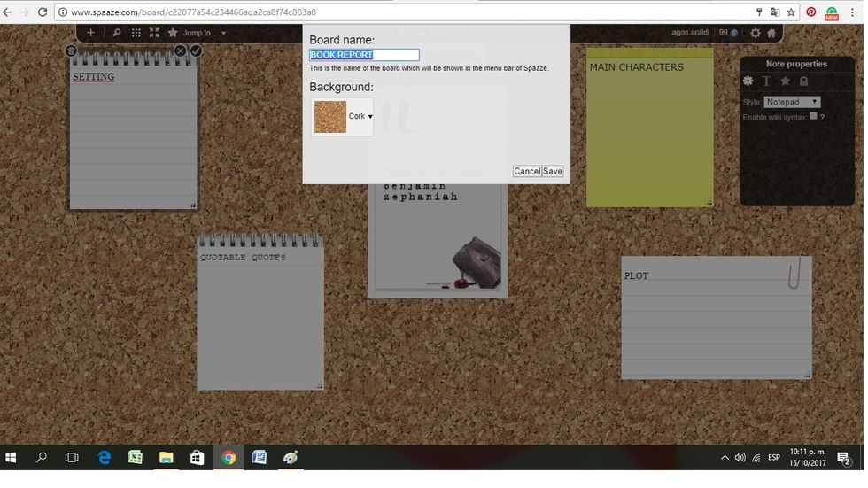Click the volume speaker tray icon
This screenshot has width=868, height=488.
click(740, 458)
